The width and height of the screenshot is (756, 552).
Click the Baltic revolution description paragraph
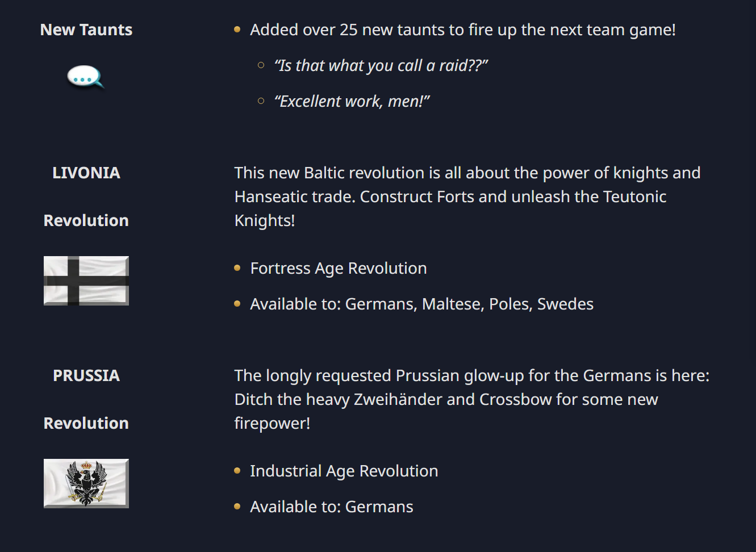tap(467, 196)
